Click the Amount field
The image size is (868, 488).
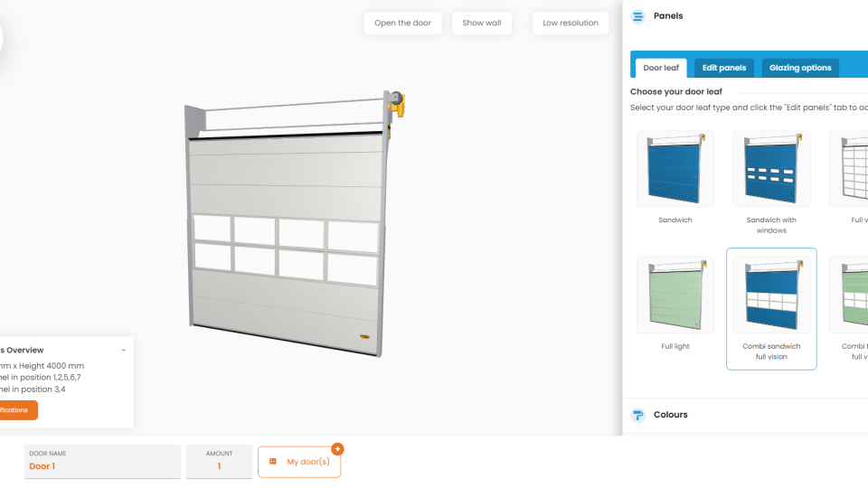(x=219, y=462)
